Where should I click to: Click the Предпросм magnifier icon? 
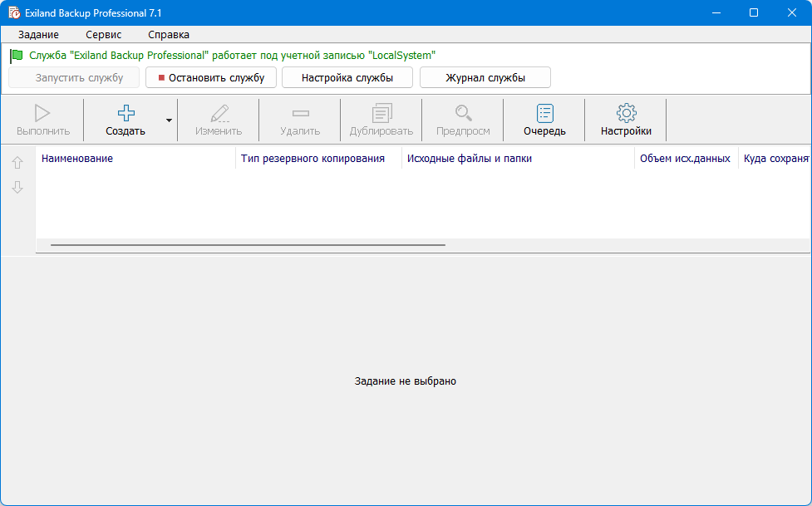tap(463, 113)
